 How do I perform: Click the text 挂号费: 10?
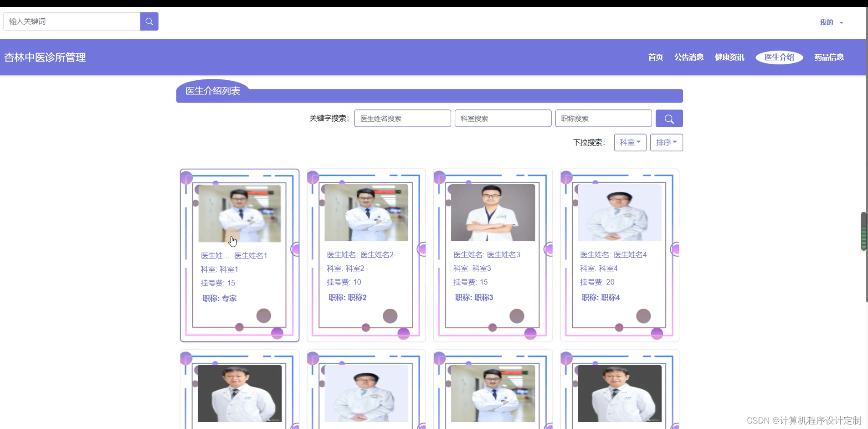point(344,282)
